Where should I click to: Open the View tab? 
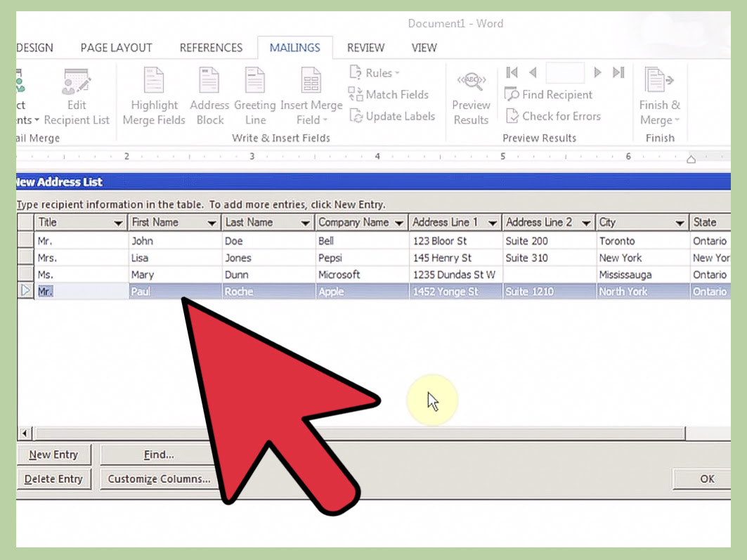point(424,48)
